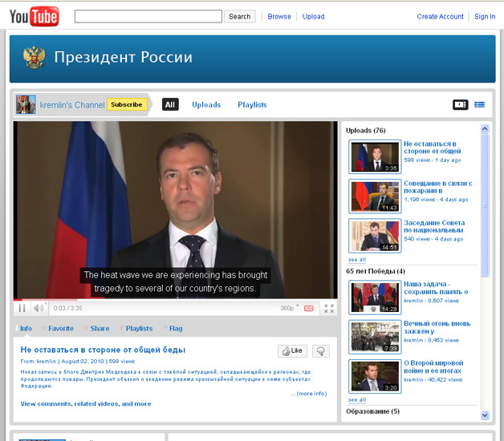Enter fullscreen video mode
The image size is (504, 441).
329,309
